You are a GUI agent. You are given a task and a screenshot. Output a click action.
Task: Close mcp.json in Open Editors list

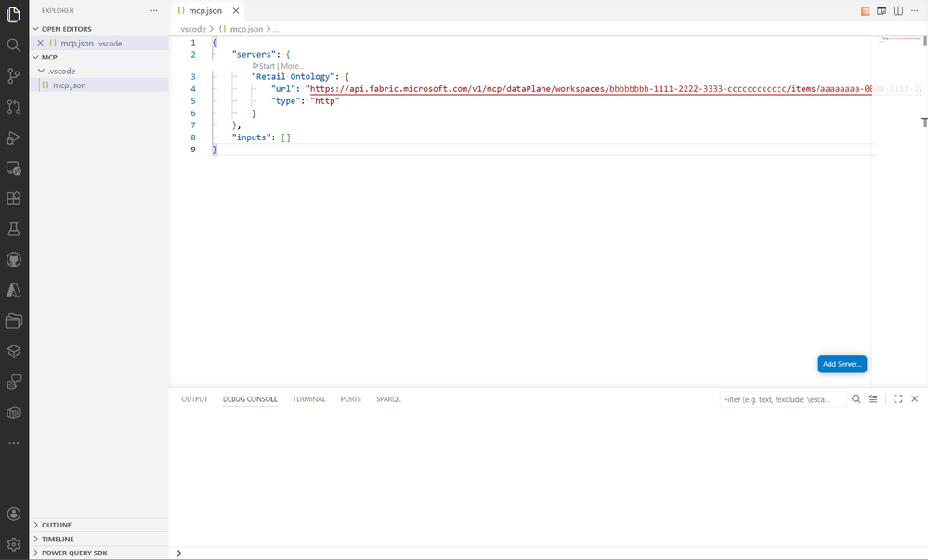click(x=40, y=43)
